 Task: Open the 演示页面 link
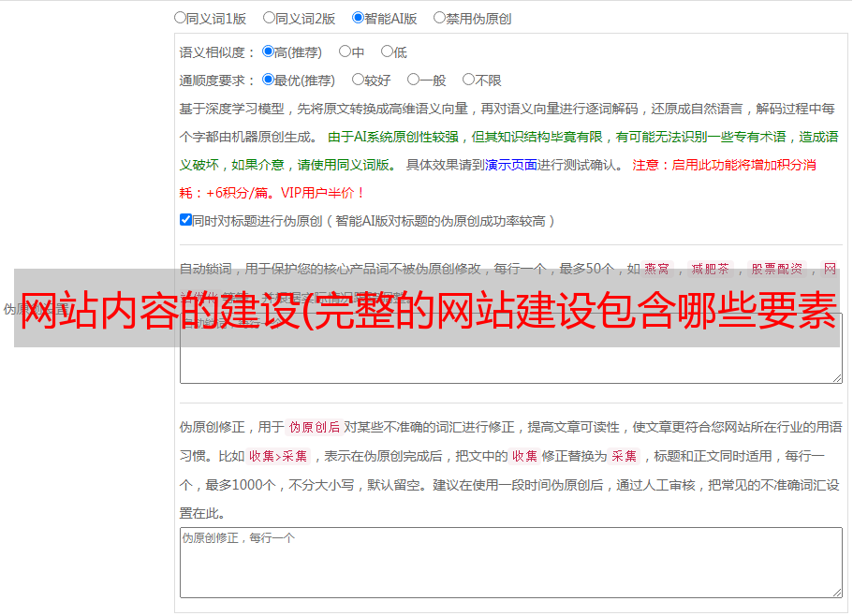pos(510,165)
